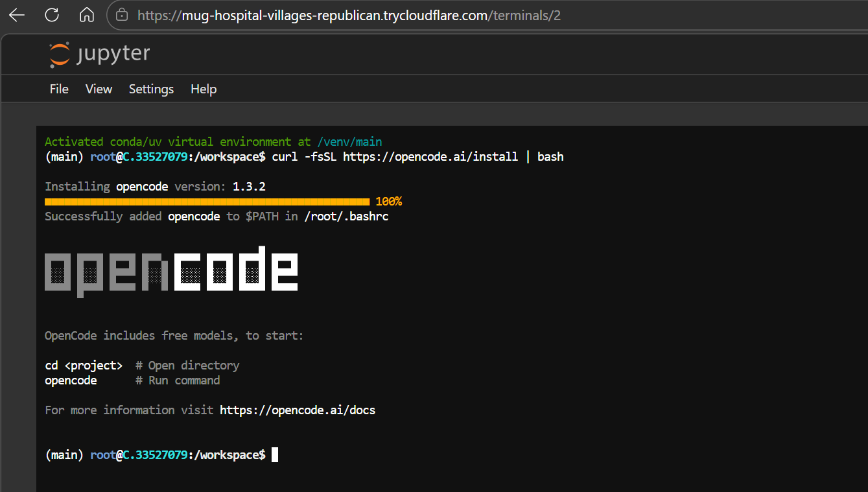Click the orange install progress bar

click(207, 202)
